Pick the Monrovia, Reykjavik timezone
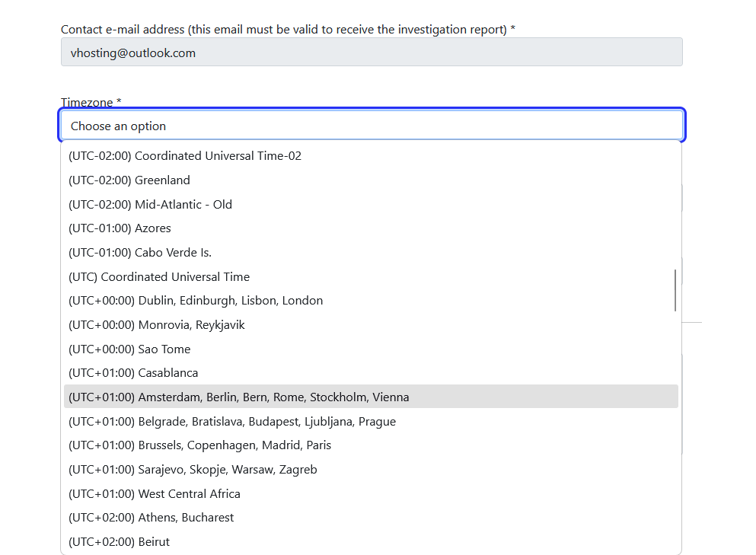This screenshot has width=756, height=555. [157, 325]
